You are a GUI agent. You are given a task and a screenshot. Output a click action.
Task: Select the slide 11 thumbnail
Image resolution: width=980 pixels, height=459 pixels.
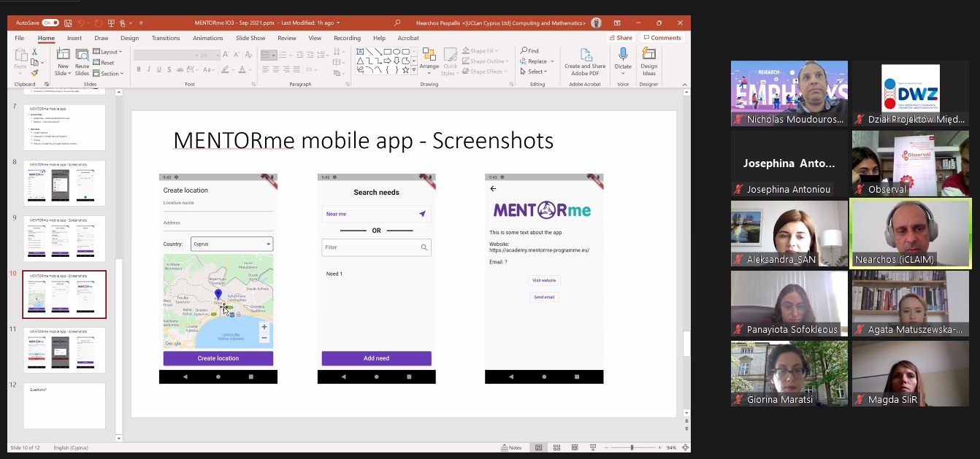(64, 350)
